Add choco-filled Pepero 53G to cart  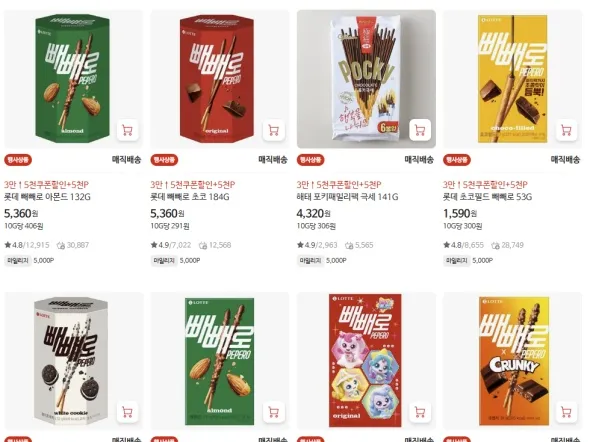(566, 130)
